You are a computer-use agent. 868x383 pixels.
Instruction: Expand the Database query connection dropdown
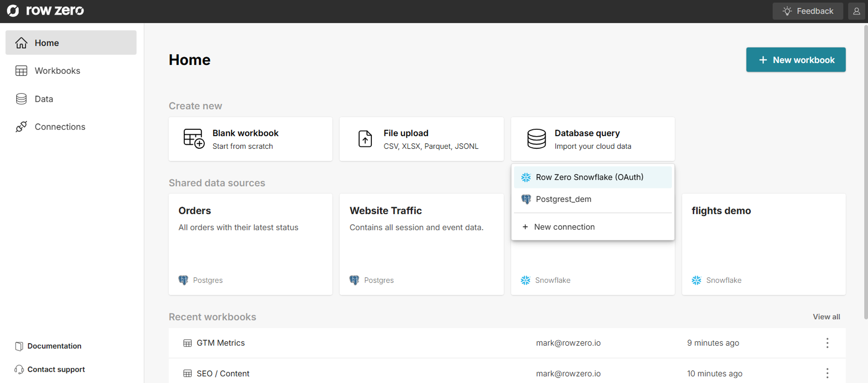(x=592, y=139)
